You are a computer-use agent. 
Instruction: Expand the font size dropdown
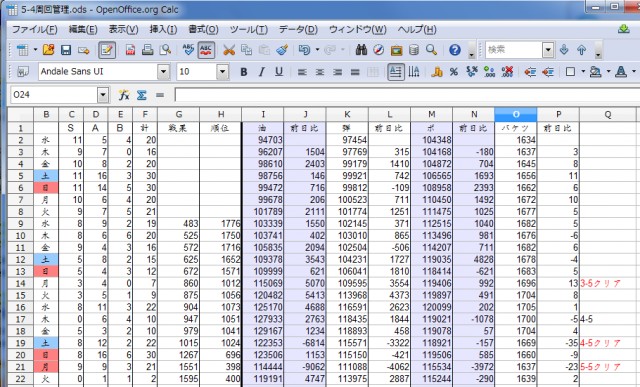coord(222,72)
